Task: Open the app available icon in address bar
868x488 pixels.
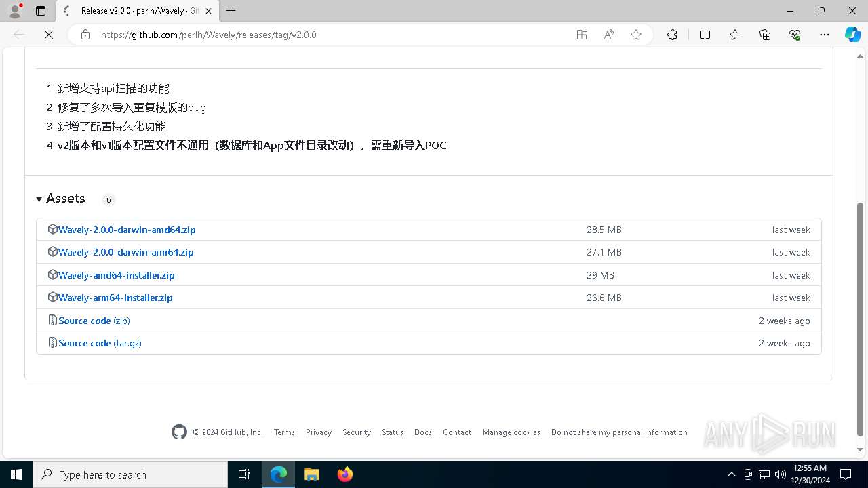Action: (x=582, y=35)
